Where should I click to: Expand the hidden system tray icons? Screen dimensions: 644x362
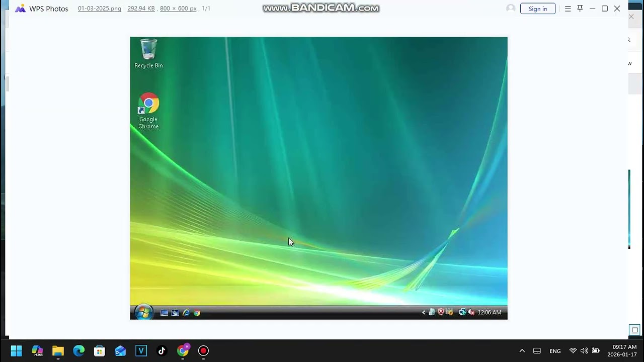coord(522,351)
